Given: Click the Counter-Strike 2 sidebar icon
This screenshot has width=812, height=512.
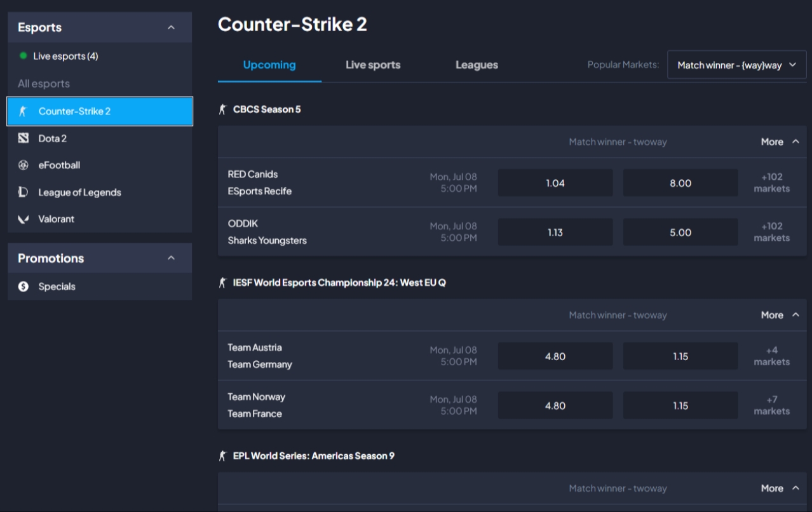Looking at the screenshot, I should 24,111.
